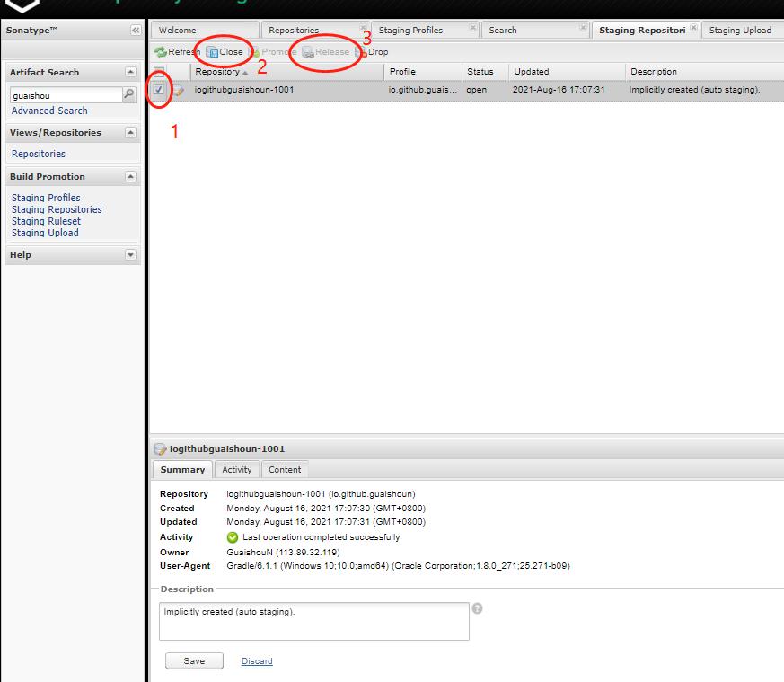
Task: Click the Refresh toolbar button
Action: (178, 51)
